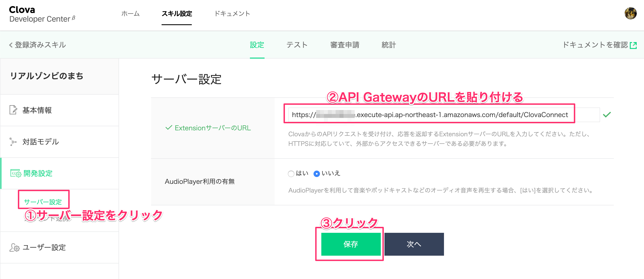Open the ドキュメント top menu
Viewport: 644px width, 279px height.
coord(232,13)
